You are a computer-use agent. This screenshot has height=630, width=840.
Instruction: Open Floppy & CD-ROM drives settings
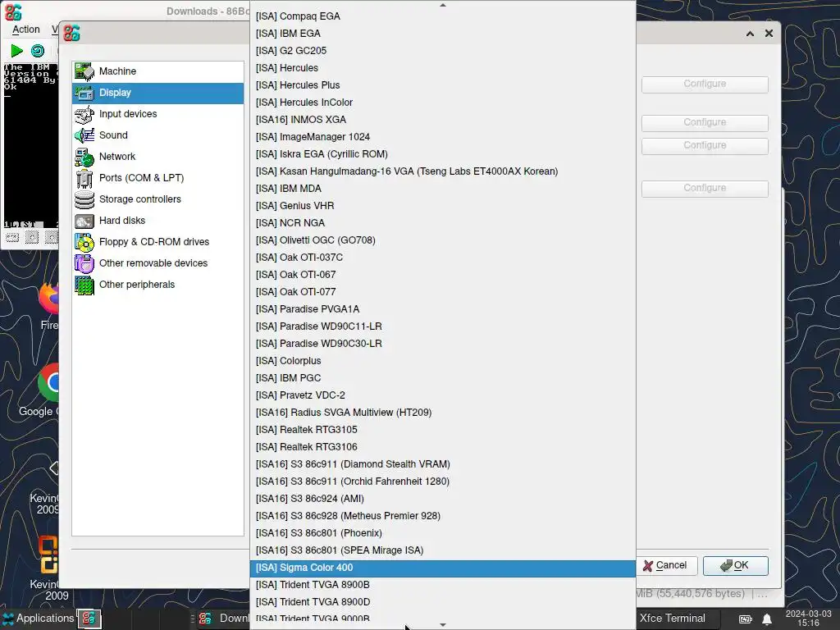coord(157,242)
